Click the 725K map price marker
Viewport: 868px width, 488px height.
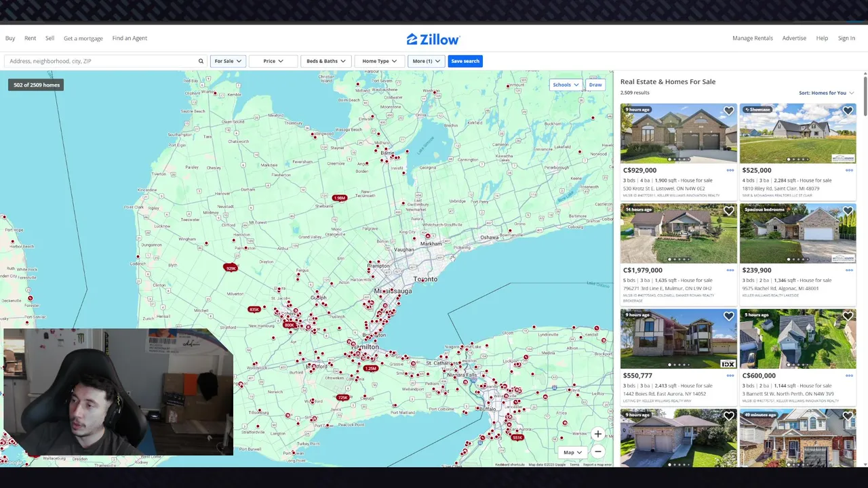[343, 397]
